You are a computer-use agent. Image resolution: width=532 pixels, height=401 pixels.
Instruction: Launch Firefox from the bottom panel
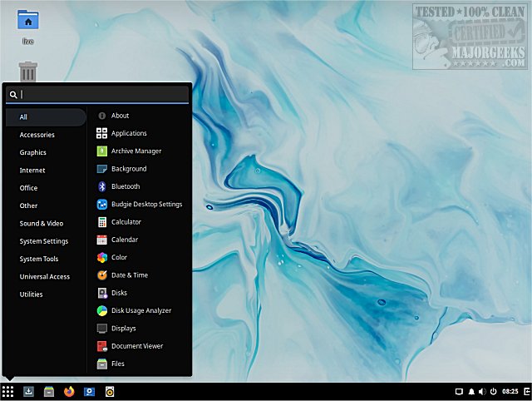coord(69,392)
